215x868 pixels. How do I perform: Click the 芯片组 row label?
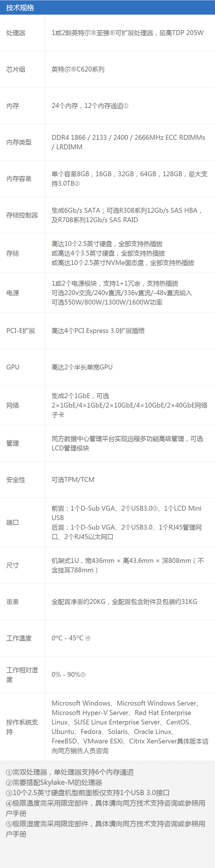(15, 69)
